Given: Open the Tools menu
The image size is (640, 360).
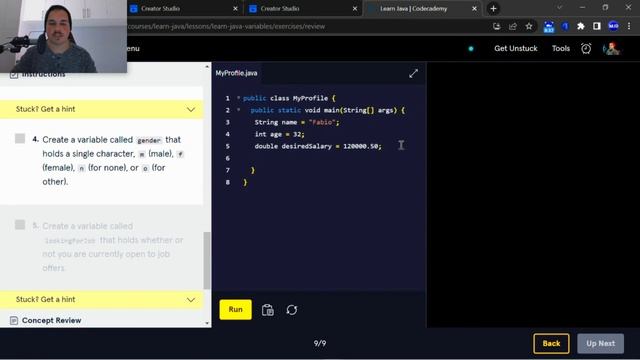Looking at the screenshot, I should click(x=561, y=49).
